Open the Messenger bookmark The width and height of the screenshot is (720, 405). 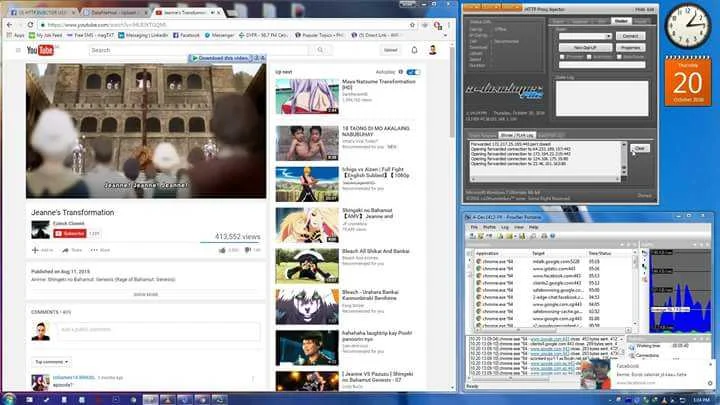tap(219, 35)
